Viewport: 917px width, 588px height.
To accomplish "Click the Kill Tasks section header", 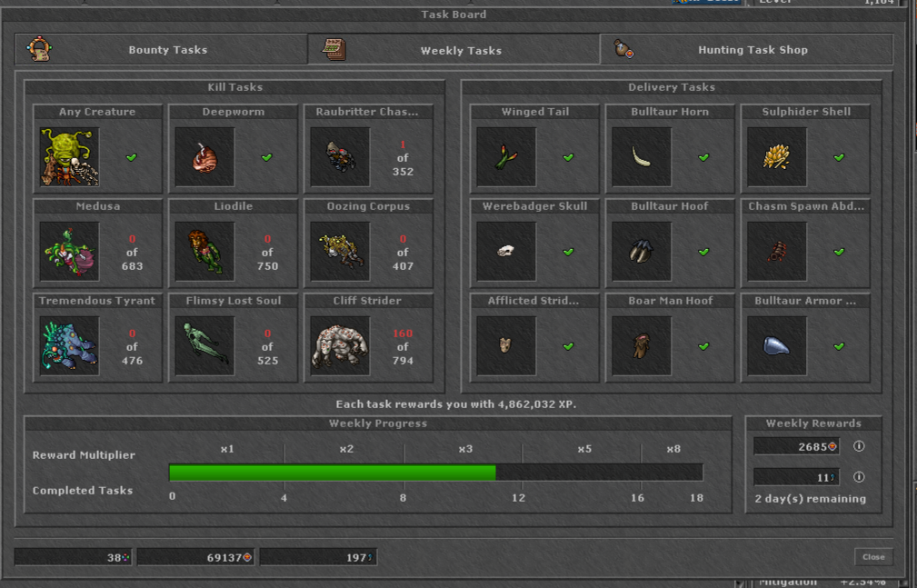I will pyautogui.click(x=234, y=87).
